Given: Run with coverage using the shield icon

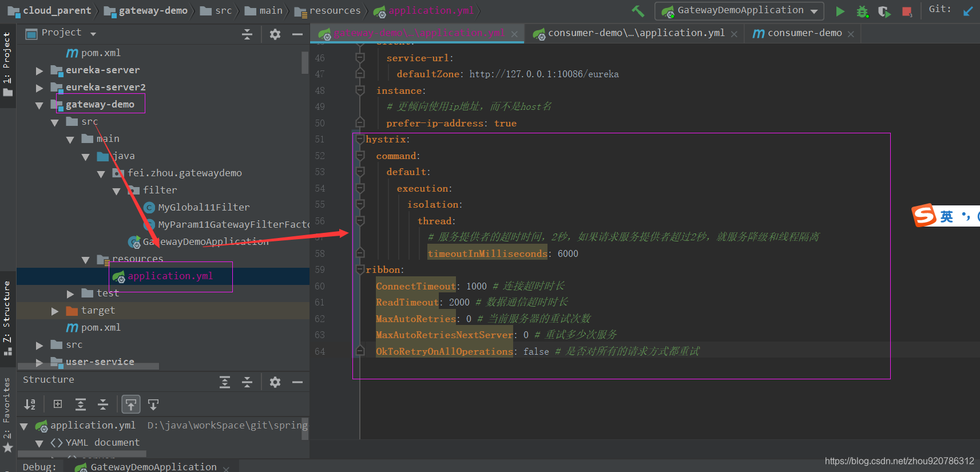Looking at the screenshot, I should click(x=884, y=11).
